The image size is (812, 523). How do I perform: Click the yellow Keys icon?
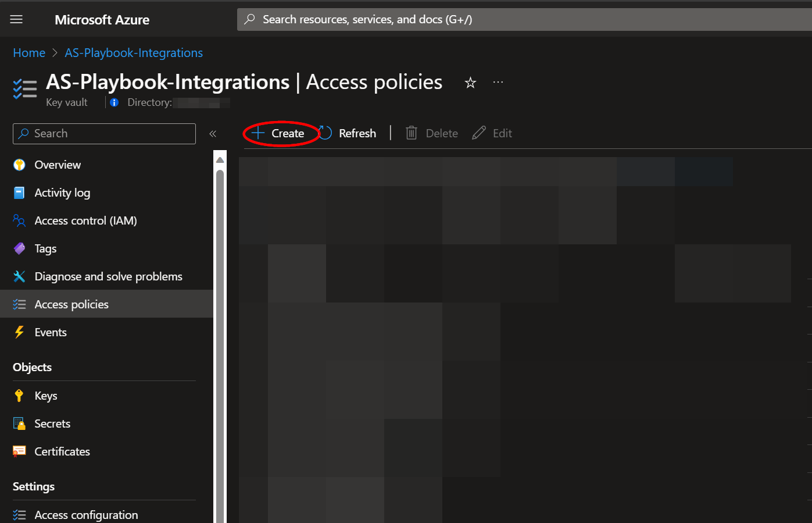coord(19,396)
